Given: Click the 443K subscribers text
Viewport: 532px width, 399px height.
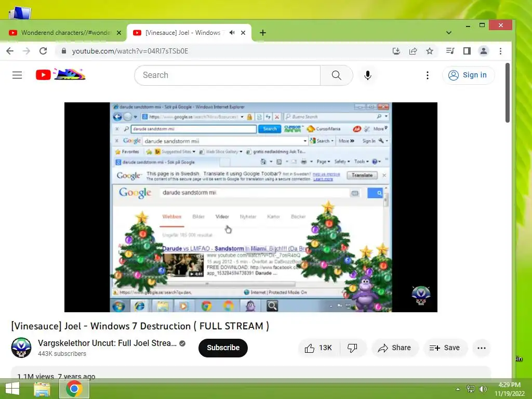Looking at the screenshot, I should point(62,353).
